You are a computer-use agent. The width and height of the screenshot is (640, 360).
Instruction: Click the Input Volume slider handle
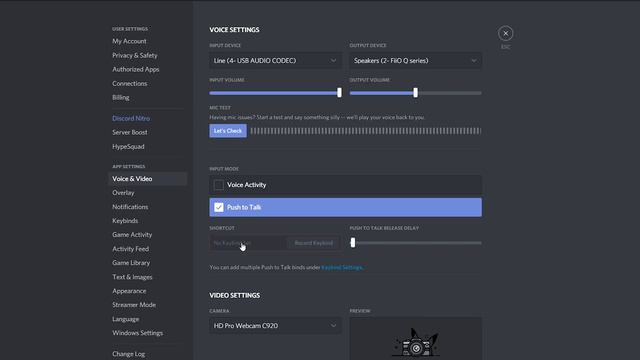[339, 93]
